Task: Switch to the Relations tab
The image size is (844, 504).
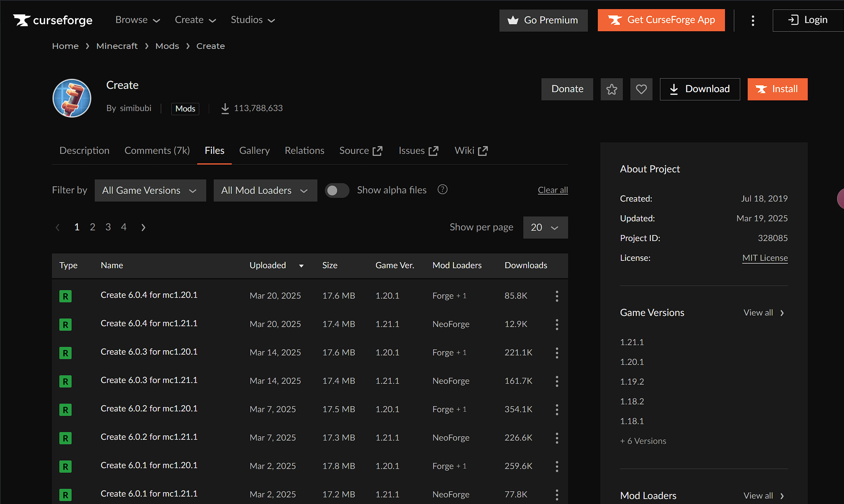Action: (304, 151)
